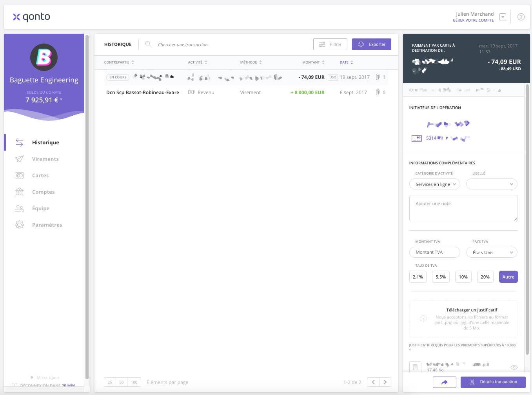Sort by Contrepartie column
The height and width of the screenshot is (395, 532).
pos(119,62)
